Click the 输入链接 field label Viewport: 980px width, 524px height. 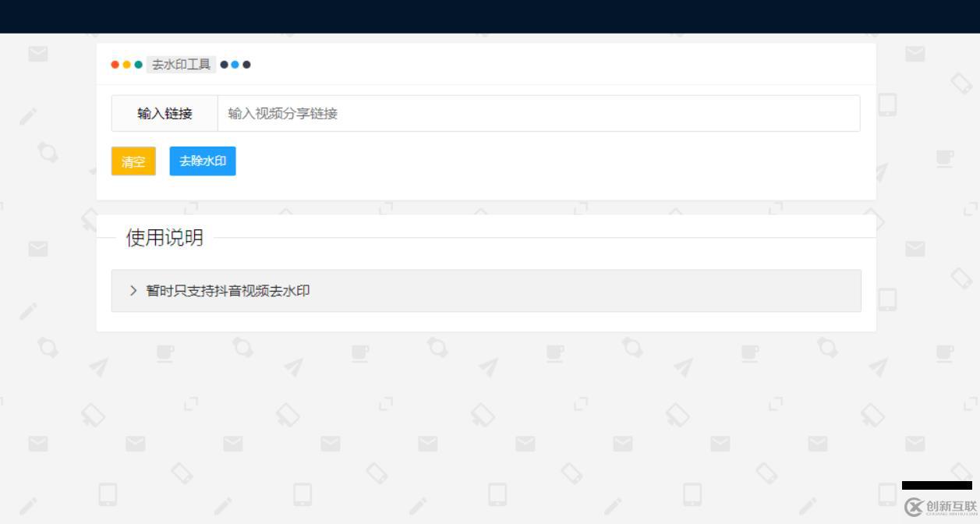[165, 114]
